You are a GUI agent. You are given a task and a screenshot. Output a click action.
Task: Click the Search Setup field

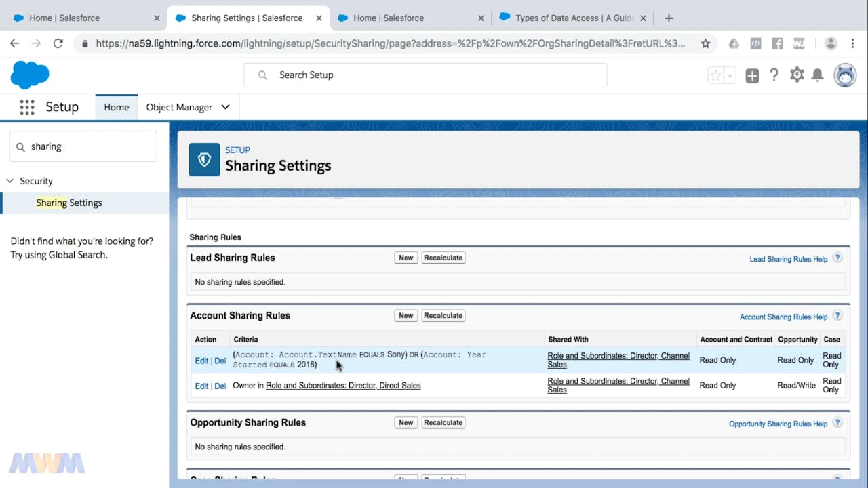point(425,75)
